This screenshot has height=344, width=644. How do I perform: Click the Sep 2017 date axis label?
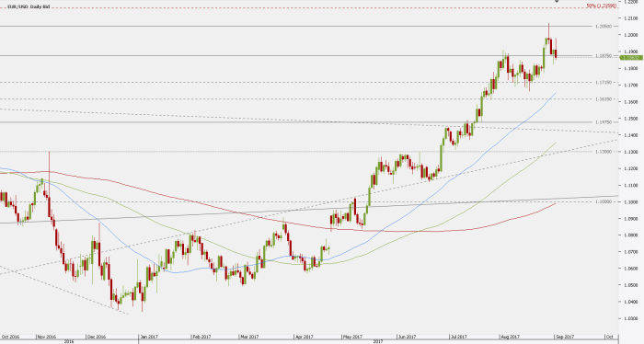pos(565,337)
